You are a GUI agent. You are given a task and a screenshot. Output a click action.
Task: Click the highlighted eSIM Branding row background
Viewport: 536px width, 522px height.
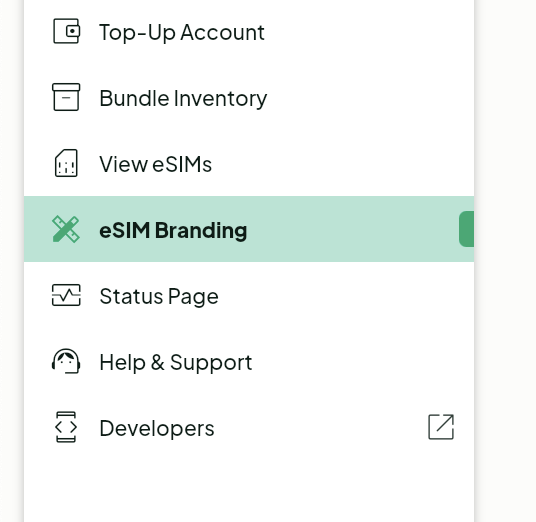click(249, 229)
